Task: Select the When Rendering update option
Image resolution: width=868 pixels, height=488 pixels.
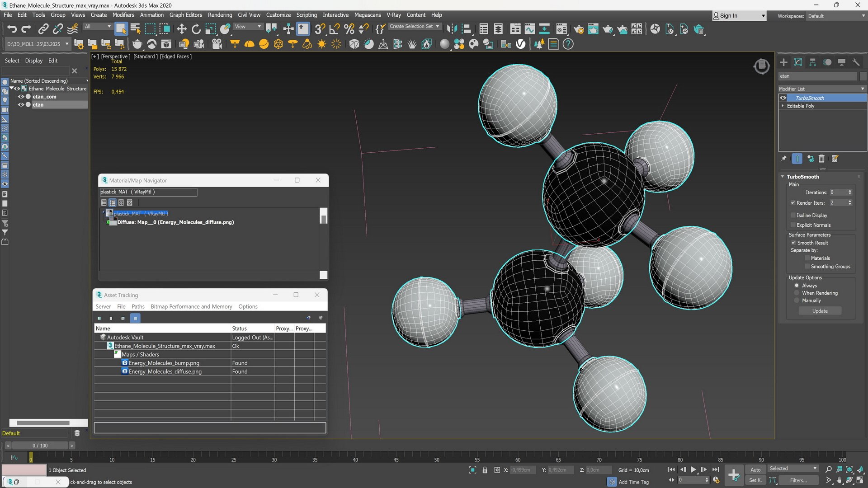Action: (797, 293)
